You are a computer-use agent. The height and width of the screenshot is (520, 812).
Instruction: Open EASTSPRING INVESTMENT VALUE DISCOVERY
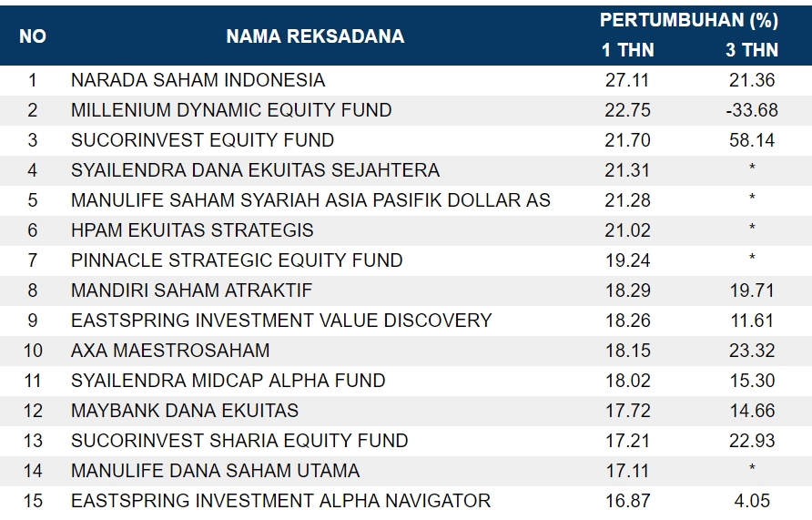pos(281,321)
